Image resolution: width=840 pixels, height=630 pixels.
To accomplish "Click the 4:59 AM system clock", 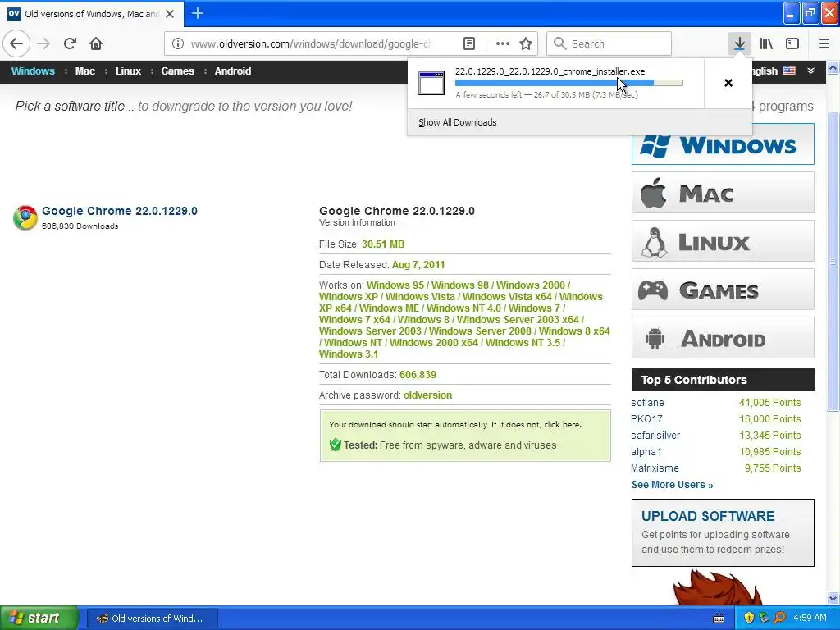I will (810, 618).
